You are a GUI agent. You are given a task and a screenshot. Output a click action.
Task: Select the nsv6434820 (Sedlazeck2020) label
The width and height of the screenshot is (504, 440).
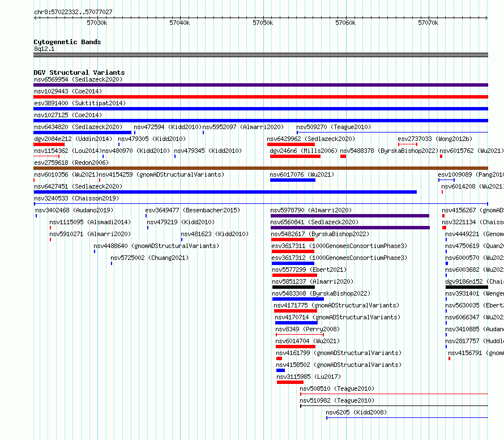[x=78, y=127]
